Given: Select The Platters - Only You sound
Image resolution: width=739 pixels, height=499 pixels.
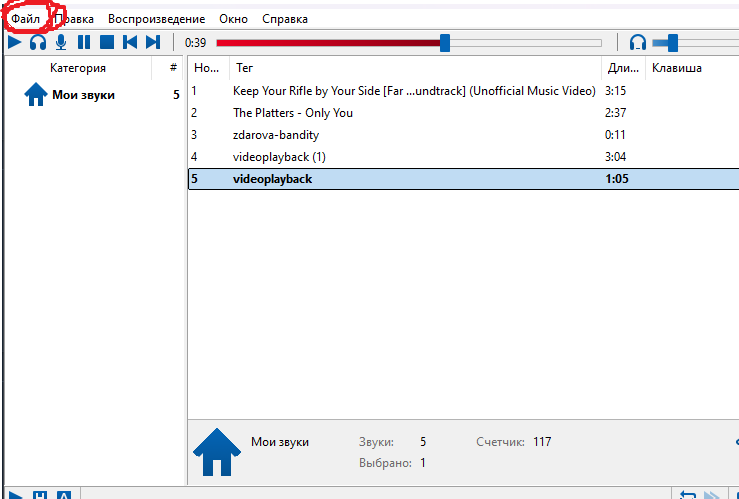Looking at the screenshot, I should [x=463, y=113].
